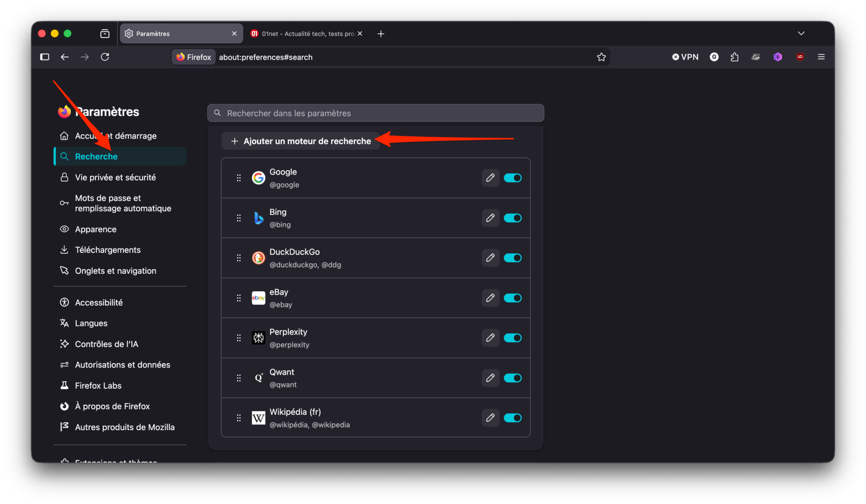Click Rechercher dans les paramètres field
Viewport: 866px width, 504px height.
coord(376,113)
